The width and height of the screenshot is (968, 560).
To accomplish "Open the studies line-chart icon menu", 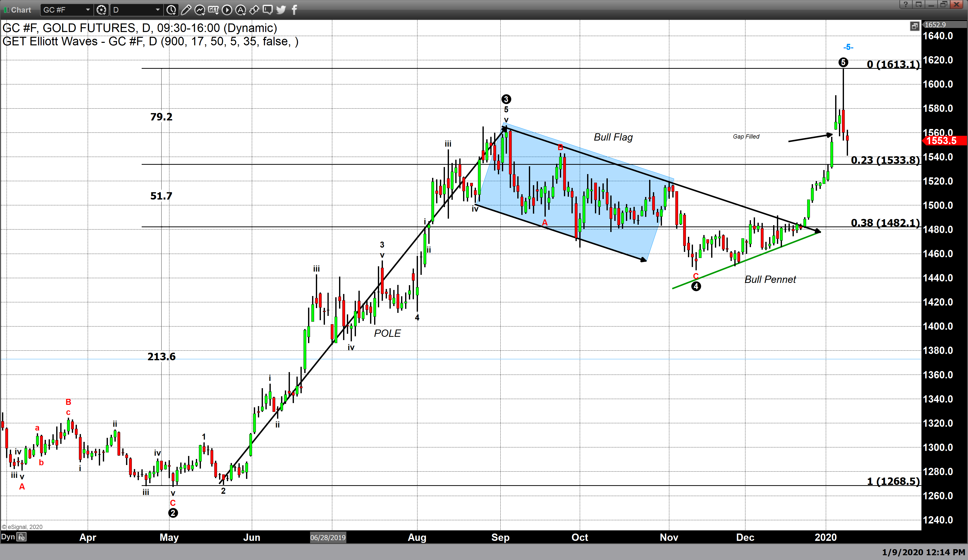I will [200, 10].
